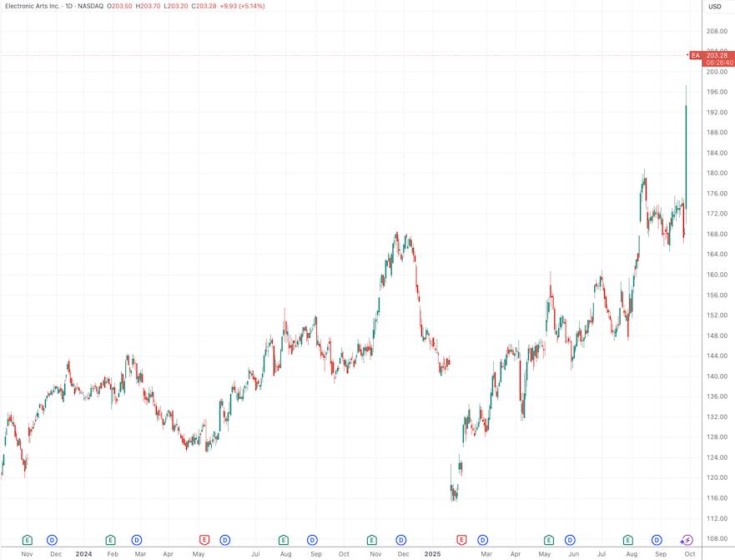Click the 2025 label on the time axis

(x=433, y=552)
